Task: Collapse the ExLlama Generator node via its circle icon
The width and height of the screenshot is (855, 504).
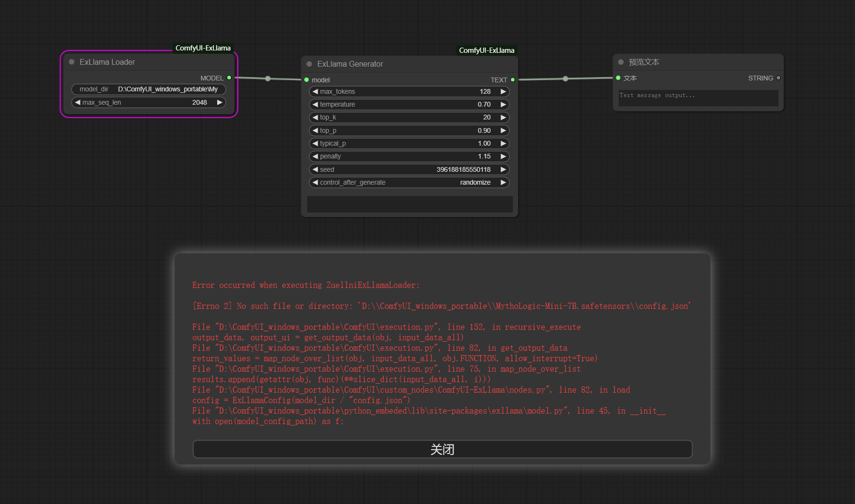Action: [x=310, y=64]
